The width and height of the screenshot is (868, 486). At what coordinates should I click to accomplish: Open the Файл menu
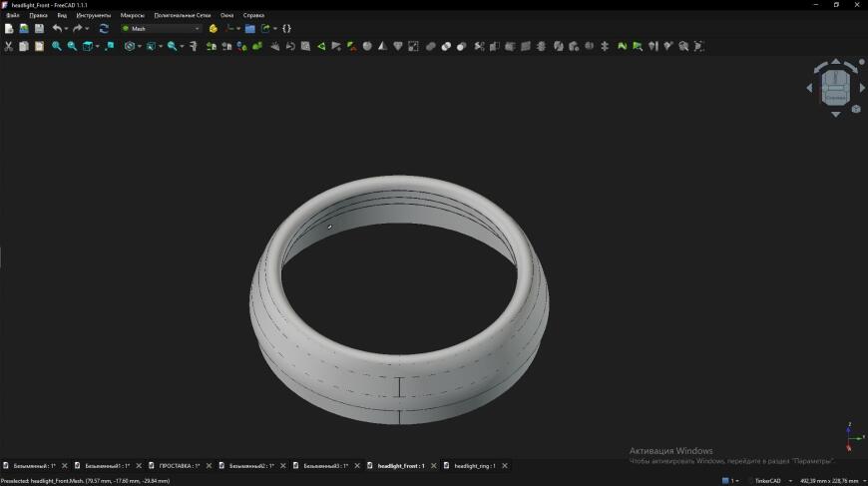pyautogui.click(x=13, y=16)
